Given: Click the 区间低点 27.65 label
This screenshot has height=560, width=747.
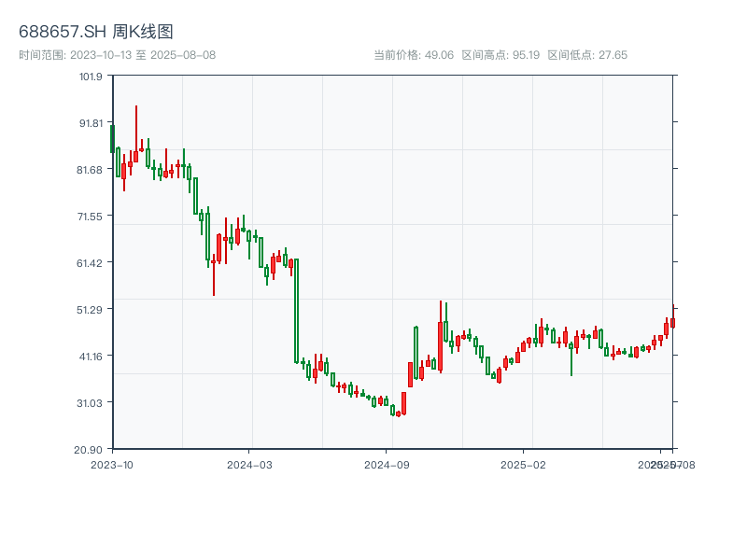Looking at the screenshot, I should point(587,55).
